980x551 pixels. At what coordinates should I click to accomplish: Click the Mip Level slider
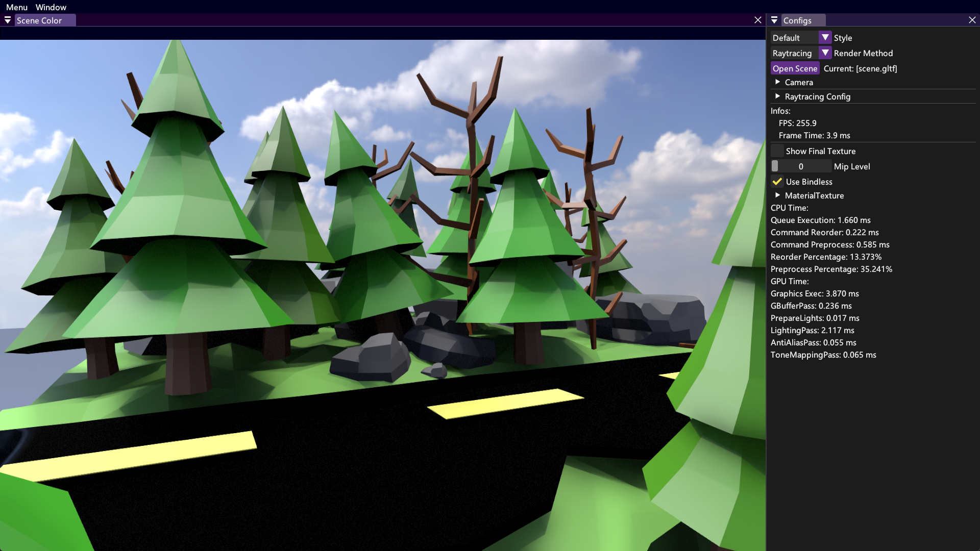click(801, 166)
